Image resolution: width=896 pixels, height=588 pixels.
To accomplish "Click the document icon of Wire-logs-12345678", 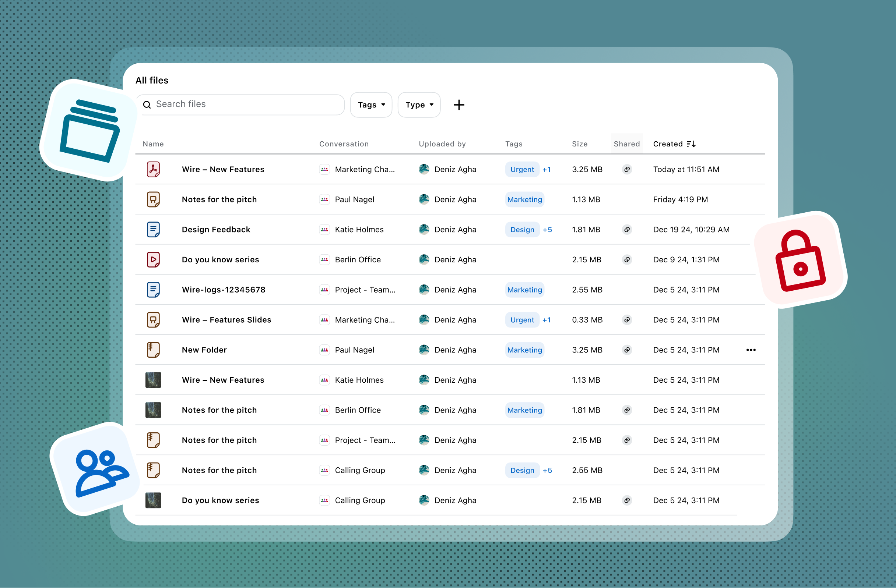I will (x=153, y=290).
